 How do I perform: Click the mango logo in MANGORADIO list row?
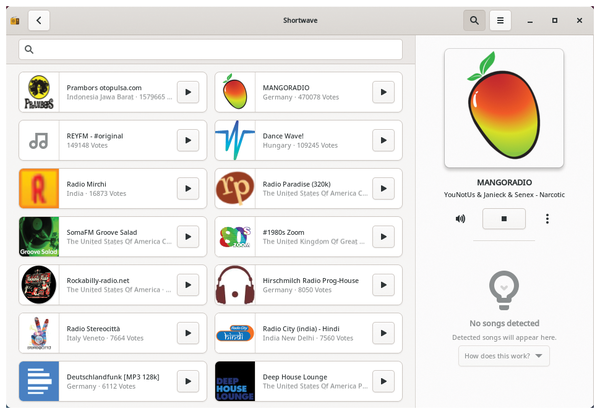pyautogui.click(x=235, y=92)
